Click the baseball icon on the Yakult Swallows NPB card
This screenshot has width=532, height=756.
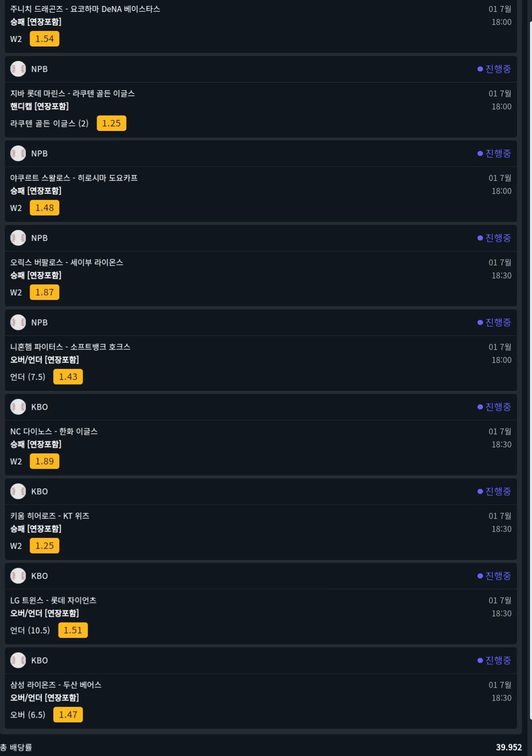coord(18,153)
